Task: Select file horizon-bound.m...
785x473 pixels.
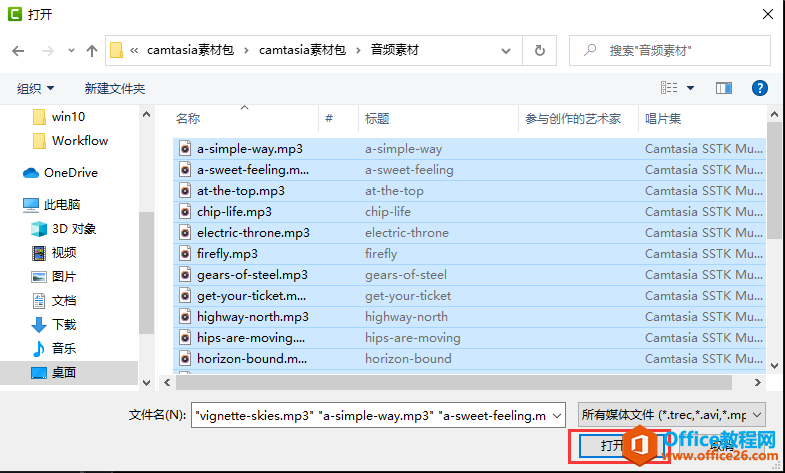Action: click(x=252, y=359)
